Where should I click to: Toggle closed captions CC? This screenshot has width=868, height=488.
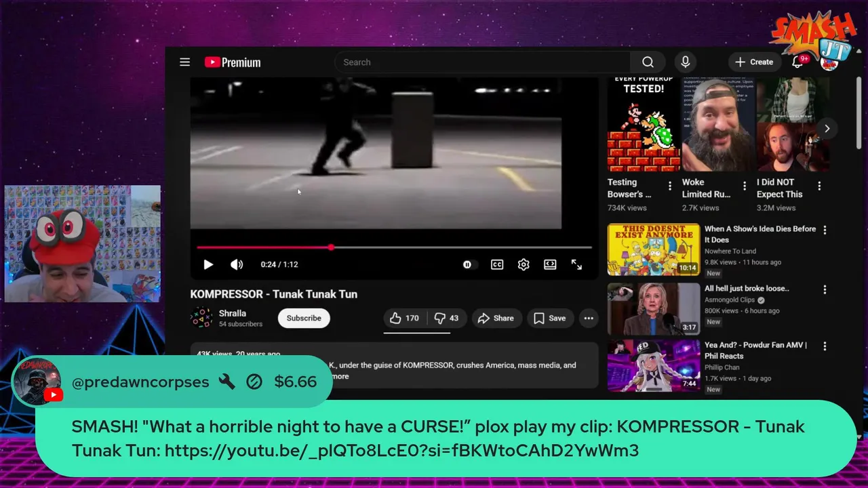pyautogui.click(x=497, y=265)
